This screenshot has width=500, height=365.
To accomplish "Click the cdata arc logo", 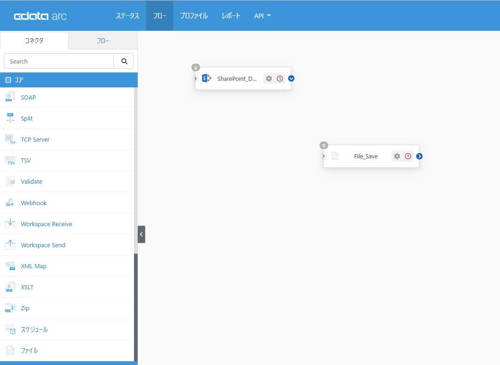I will click(x=40, y=16).
